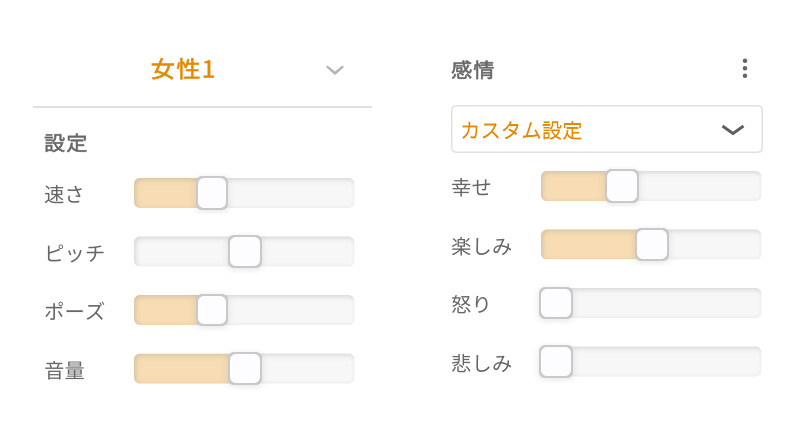Click the ピッチ slider handle
811x443 pixels.
pyautogui.click(x=245, y=251)
